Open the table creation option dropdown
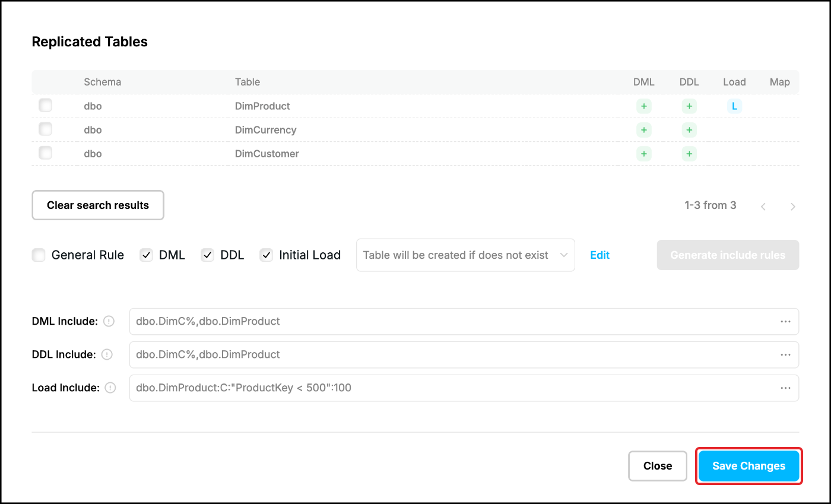Viewport: 831px width, 504px height. click(x=465, y=255)
